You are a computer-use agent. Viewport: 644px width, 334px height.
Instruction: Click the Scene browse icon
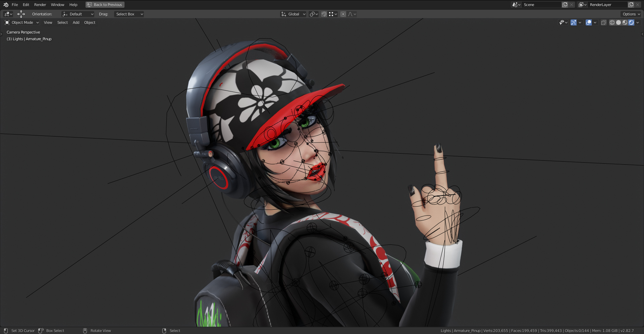tap(516, 5)
